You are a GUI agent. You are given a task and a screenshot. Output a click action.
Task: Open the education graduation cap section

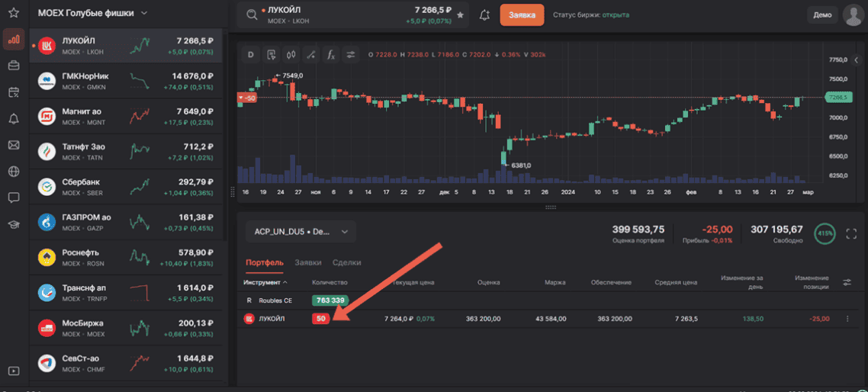pyautogui.click(x=14, y=224)
